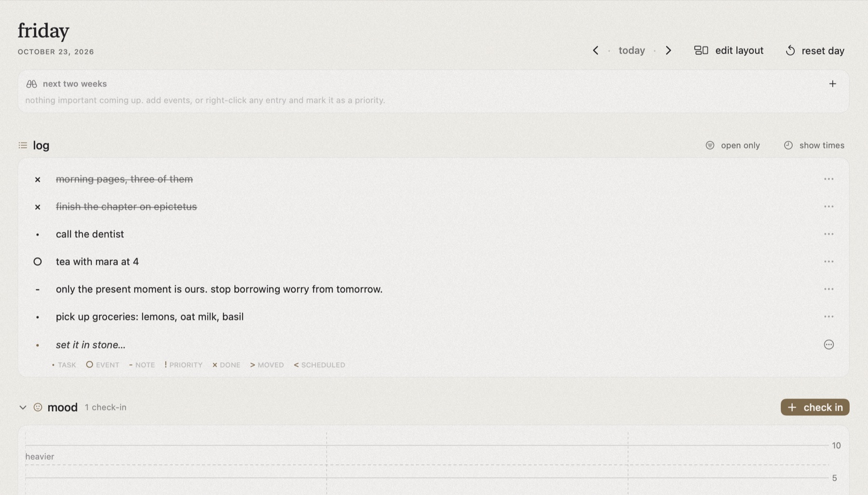
Task: Click the task bullet for call the dentist
Action: coord(38,235)
